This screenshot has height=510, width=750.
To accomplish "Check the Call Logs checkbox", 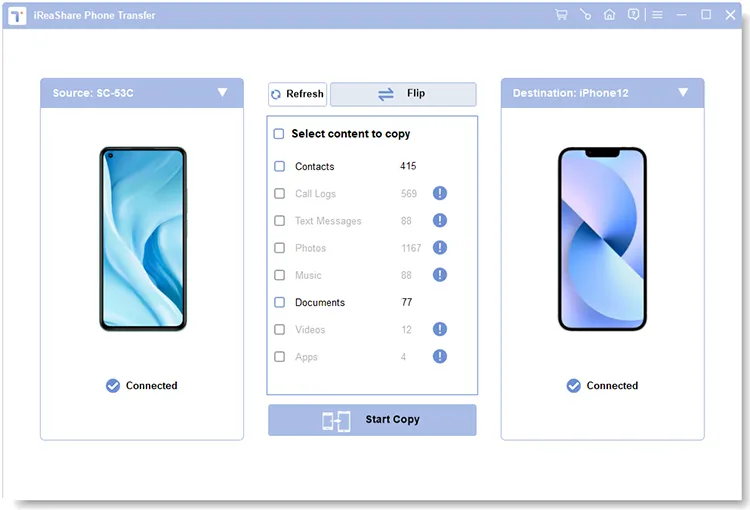I will point(280,193).
